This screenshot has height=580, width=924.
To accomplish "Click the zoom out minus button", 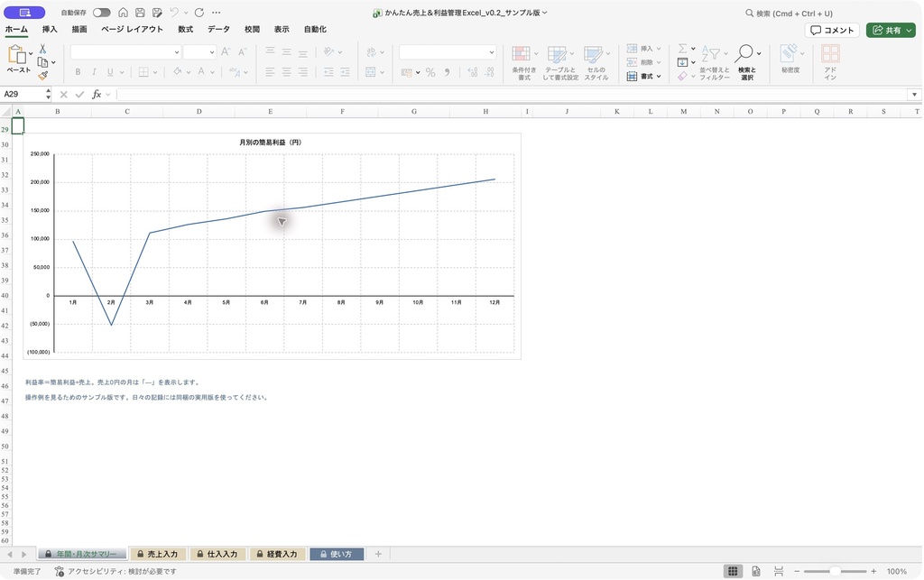I will coord(797,571).
